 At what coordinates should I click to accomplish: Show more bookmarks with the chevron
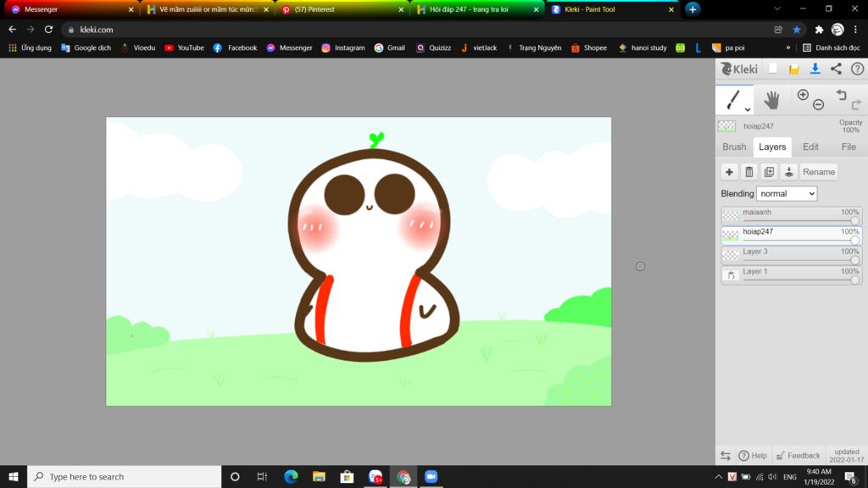click(x=787, y=47)
